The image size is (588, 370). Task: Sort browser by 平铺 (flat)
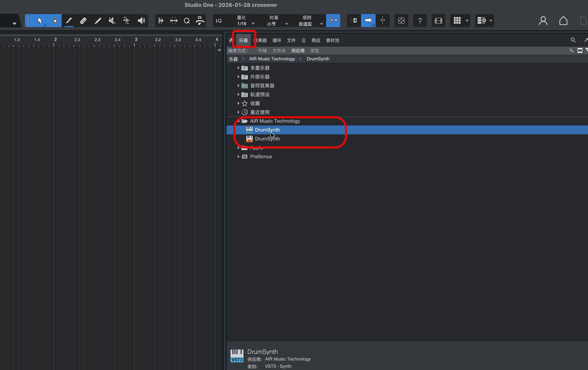(x=262, y=51)
